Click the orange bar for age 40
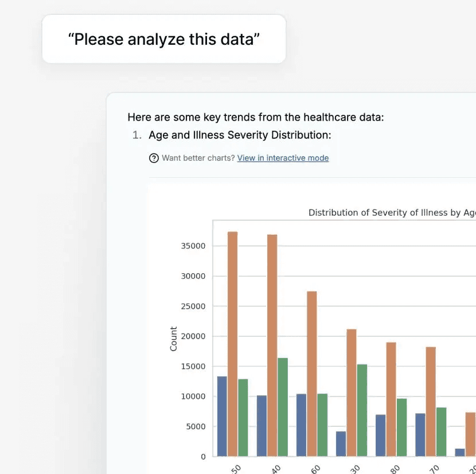 pyautogui.click(x=272, y=345)
